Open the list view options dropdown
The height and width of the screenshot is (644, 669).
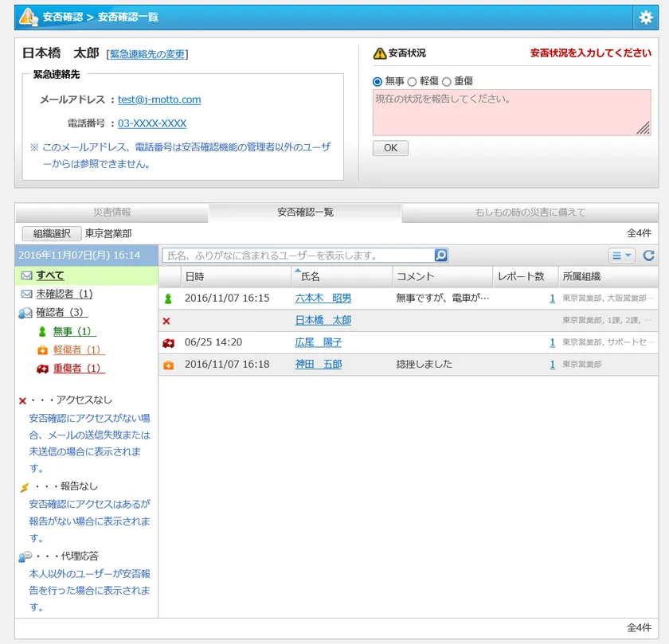point(621,256)
